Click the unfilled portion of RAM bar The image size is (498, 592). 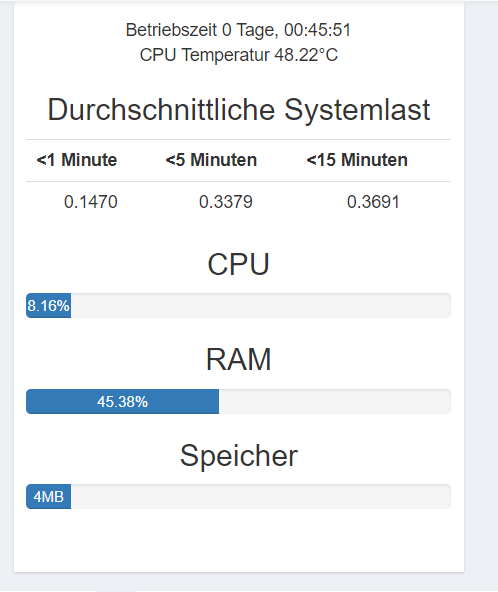pyautogui.click(x=335, y=401)
